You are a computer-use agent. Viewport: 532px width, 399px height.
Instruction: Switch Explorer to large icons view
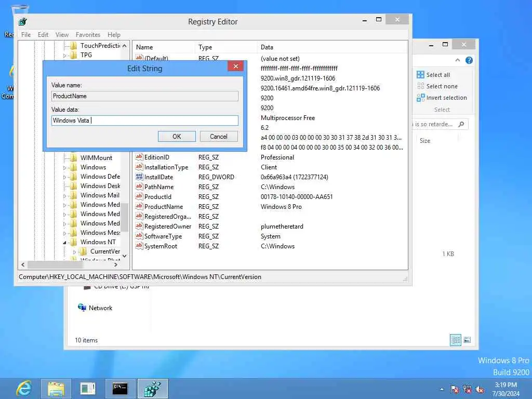(x=467, y=340)
